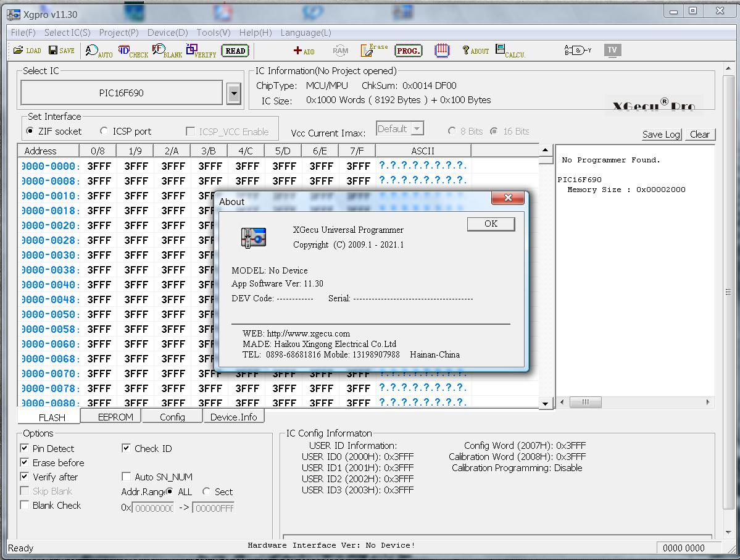This screenshot has width=740, height=560.
Task: Click the WEB http://www.xgecu.com text
Action: [296, 333]
